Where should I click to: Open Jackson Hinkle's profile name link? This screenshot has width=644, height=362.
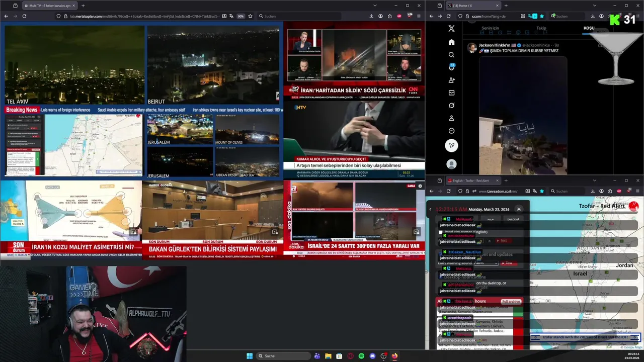tap(494, 45)
